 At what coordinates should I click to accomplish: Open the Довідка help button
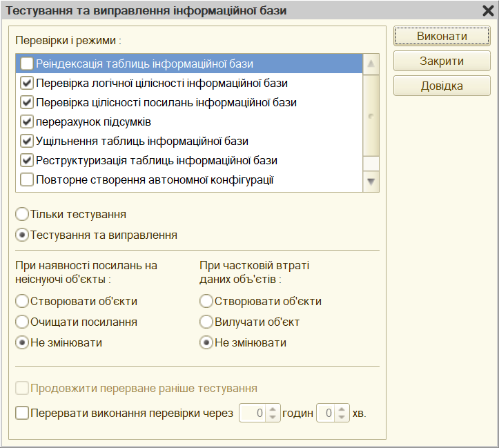(442, 86)
